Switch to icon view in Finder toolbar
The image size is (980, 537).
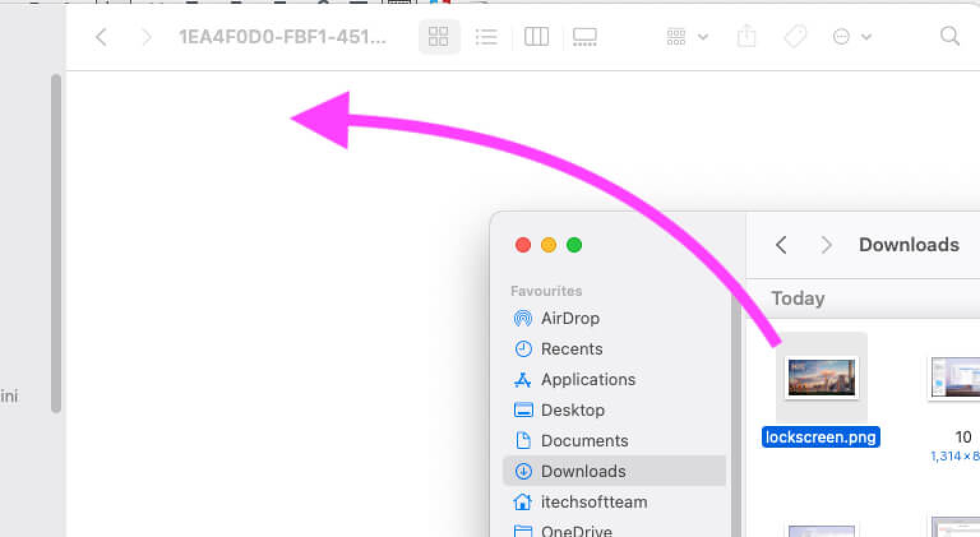pyautogui.click(x=438, y=36)
